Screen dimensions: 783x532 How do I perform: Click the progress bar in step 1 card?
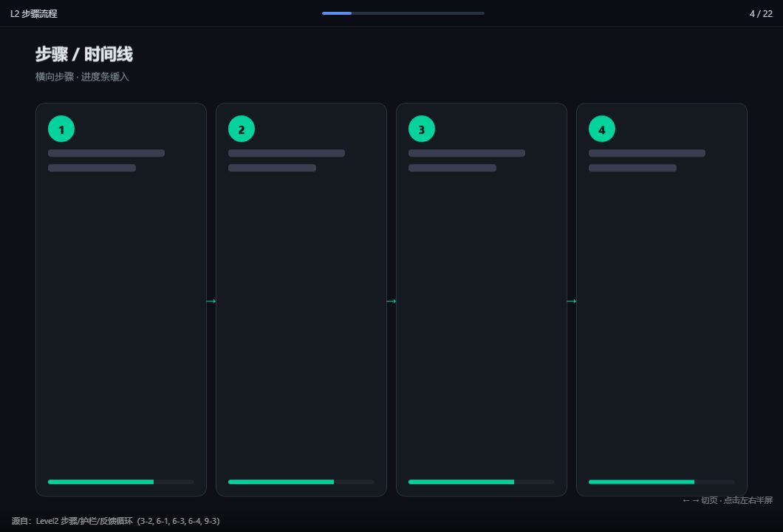pos(121,482)
